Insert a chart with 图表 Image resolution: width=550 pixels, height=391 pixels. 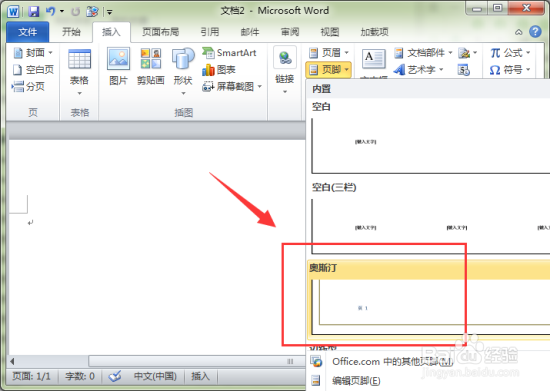[219, 70]
